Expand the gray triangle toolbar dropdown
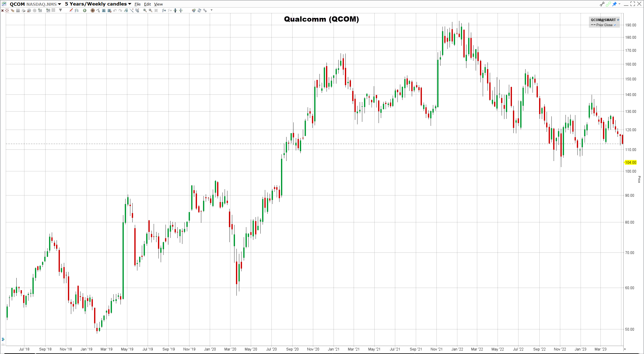 [x=60, y=10]
